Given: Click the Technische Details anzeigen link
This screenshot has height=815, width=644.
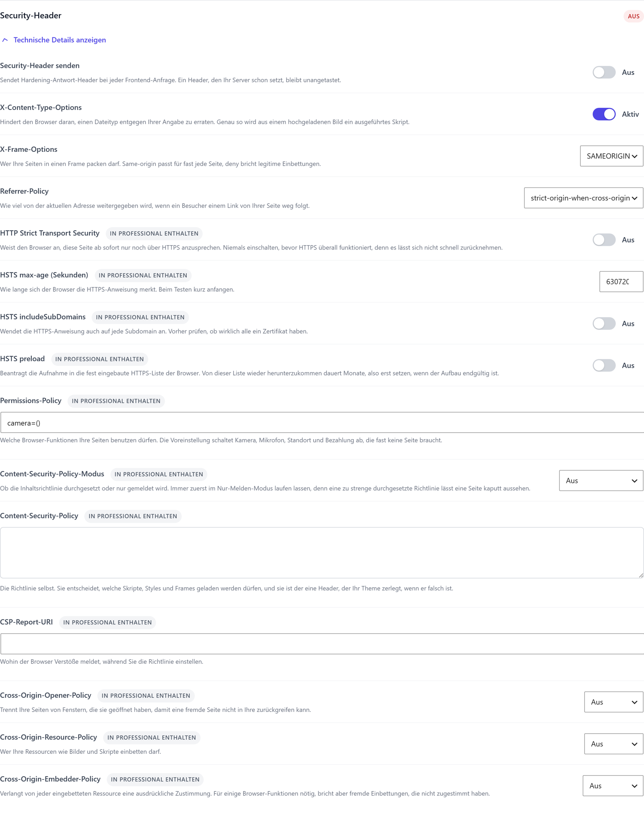Looking at the screenshot, I should pos(60,40).
